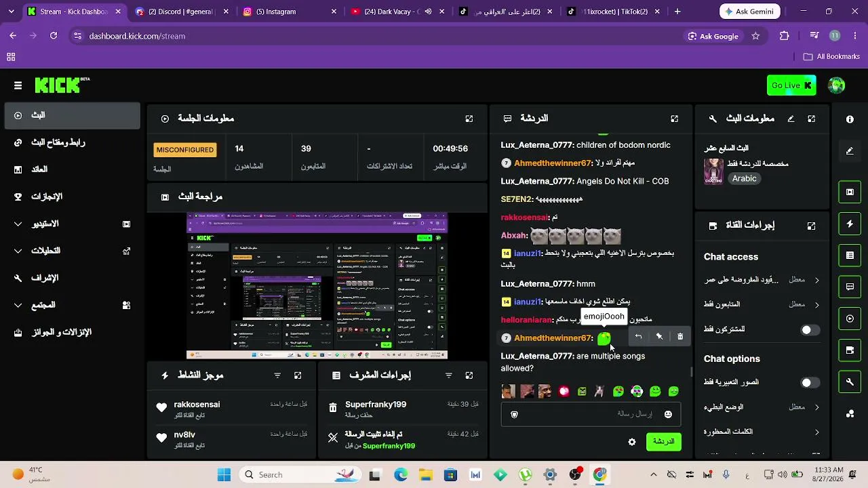This screenshot has height=488, width=868.
Task: Click nv8lv in the activity feed
Action: (x=184, y=435)
